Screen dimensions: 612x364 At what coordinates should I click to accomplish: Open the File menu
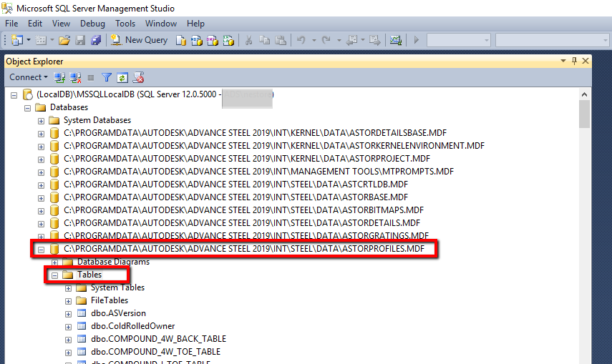tap(11, 24)
